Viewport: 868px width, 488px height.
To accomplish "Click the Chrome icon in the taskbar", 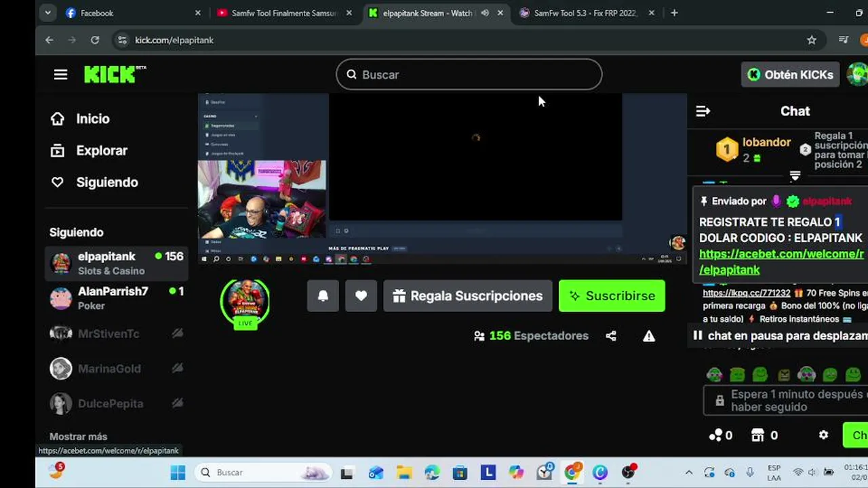I will click(573, 472).
